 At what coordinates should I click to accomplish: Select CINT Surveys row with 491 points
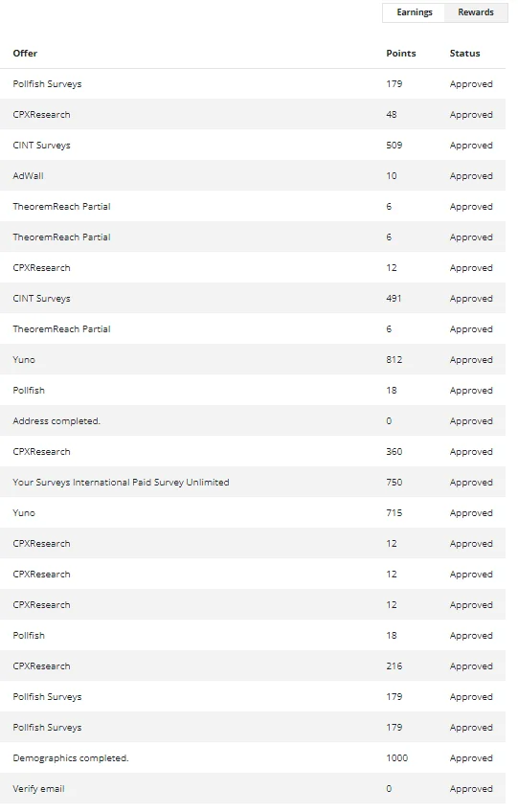point(253,299)
